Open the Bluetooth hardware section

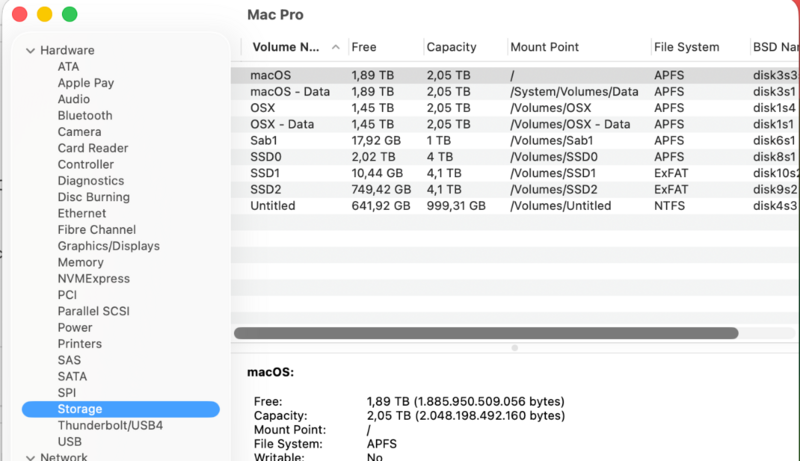click(85, 116)
